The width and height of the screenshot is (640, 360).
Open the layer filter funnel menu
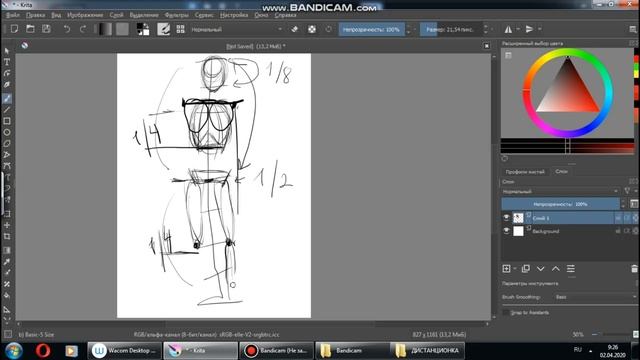(627, 191)
